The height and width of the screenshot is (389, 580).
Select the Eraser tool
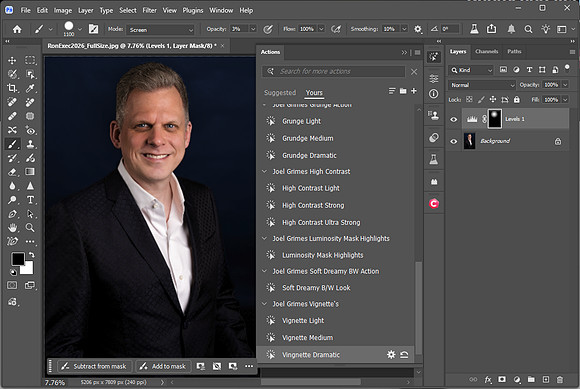pyautogui.click(x=12, y=172)
